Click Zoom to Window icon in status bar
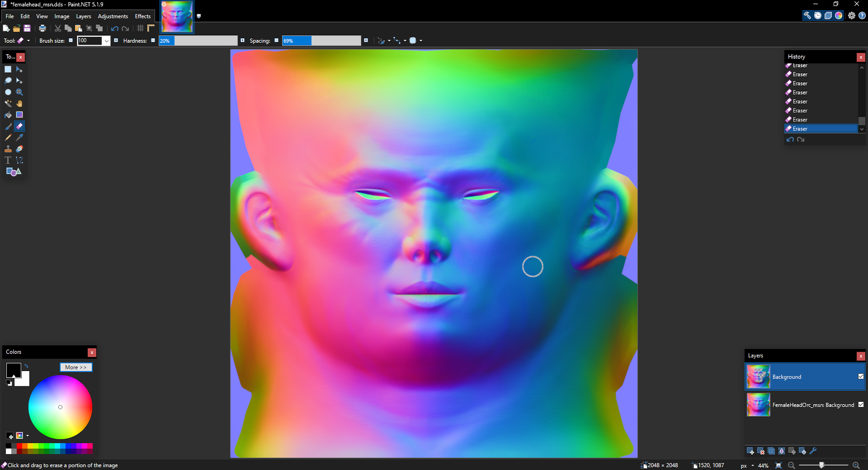The height and width of the screenshot is (470, 868). (778, 465)
